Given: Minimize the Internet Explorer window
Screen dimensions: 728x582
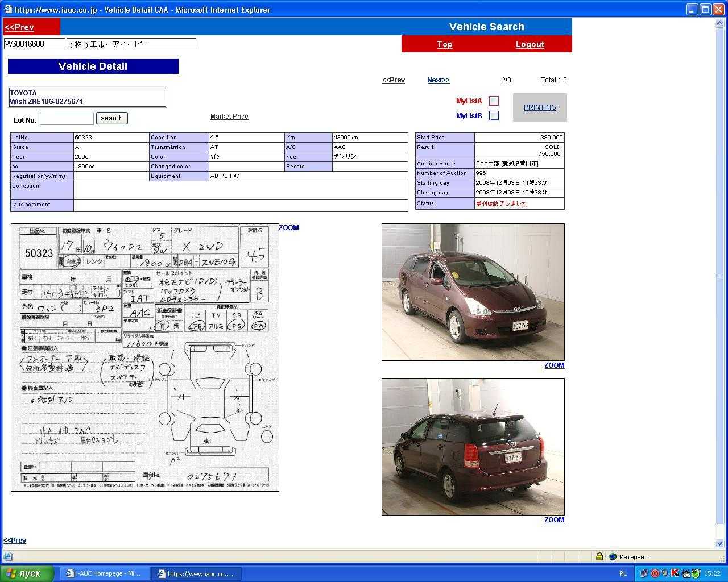Looking at the screenshot, I should 692,9.
